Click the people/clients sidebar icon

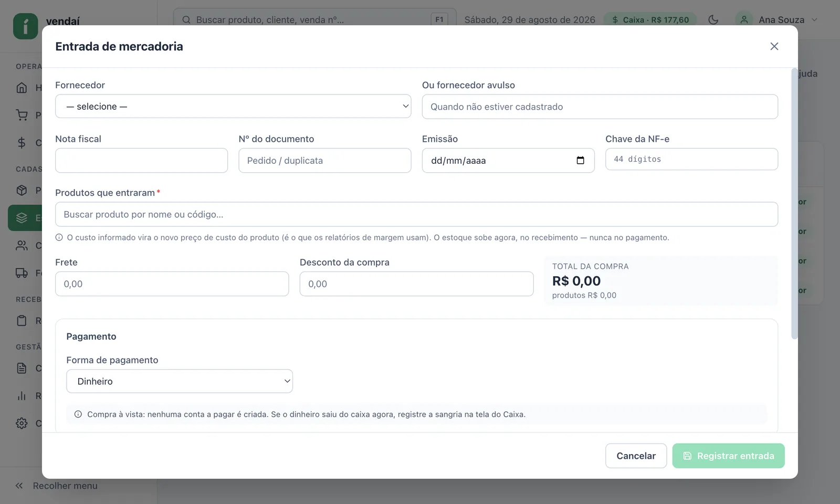click(x=22, y=245)
